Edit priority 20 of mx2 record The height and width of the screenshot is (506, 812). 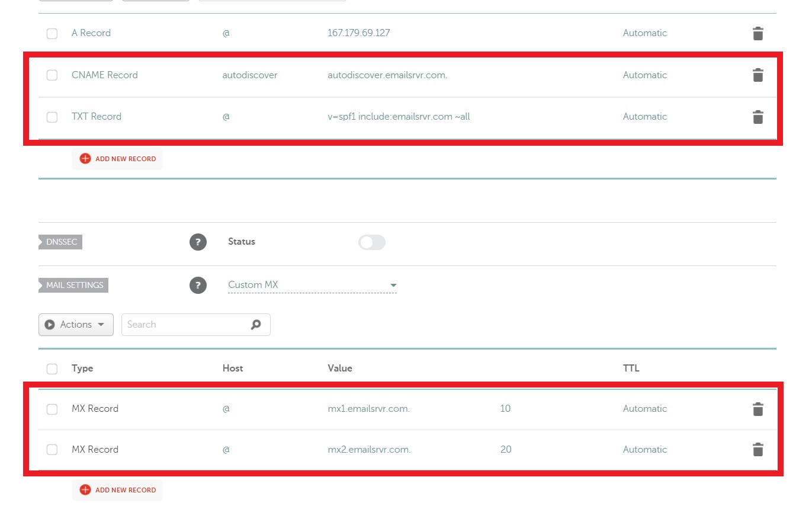(x=506, y=450)
